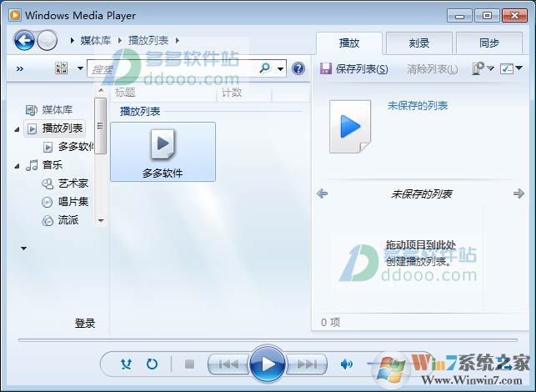Image resolution: width=536 pixels, height=392 pixels.
Task: Click scroll up arrow of navigation pane
Action: tap(101, 90)
